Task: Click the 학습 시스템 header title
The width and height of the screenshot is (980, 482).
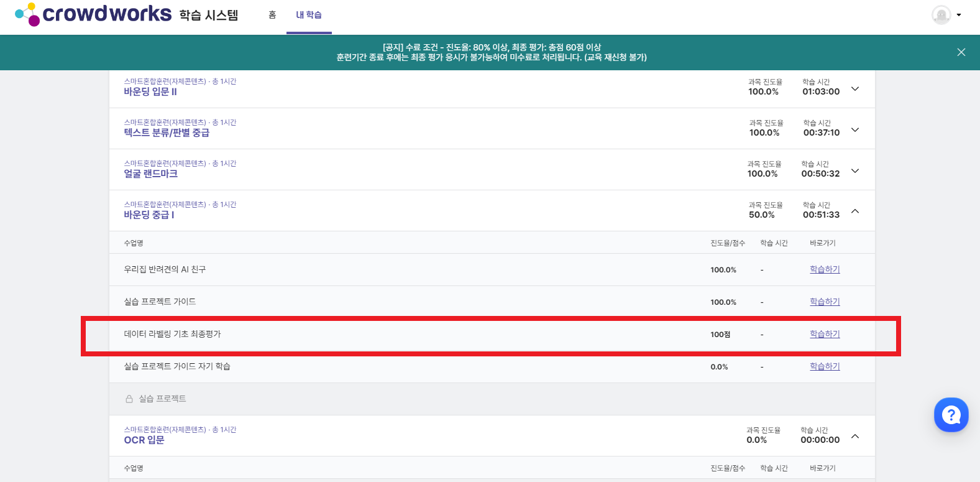Action: (209, 16)
